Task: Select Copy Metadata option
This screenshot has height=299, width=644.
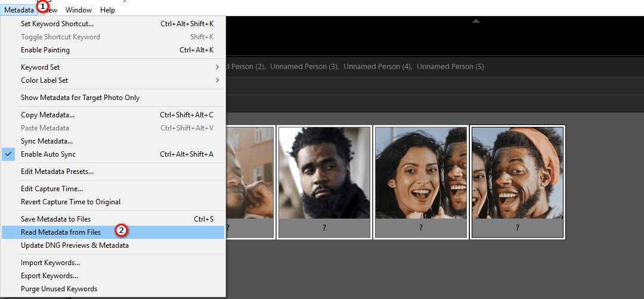Action: [48, 115]
